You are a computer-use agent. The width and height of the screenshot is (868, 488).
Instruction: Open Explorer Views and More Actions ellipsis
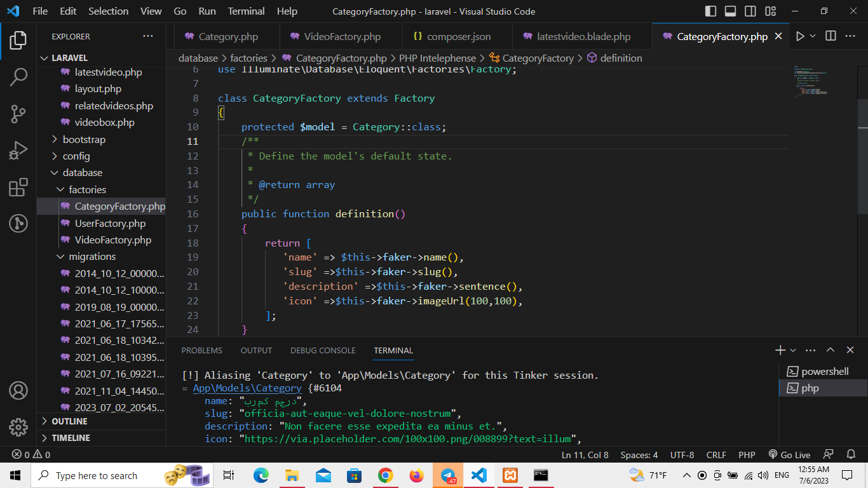point(148,36)
